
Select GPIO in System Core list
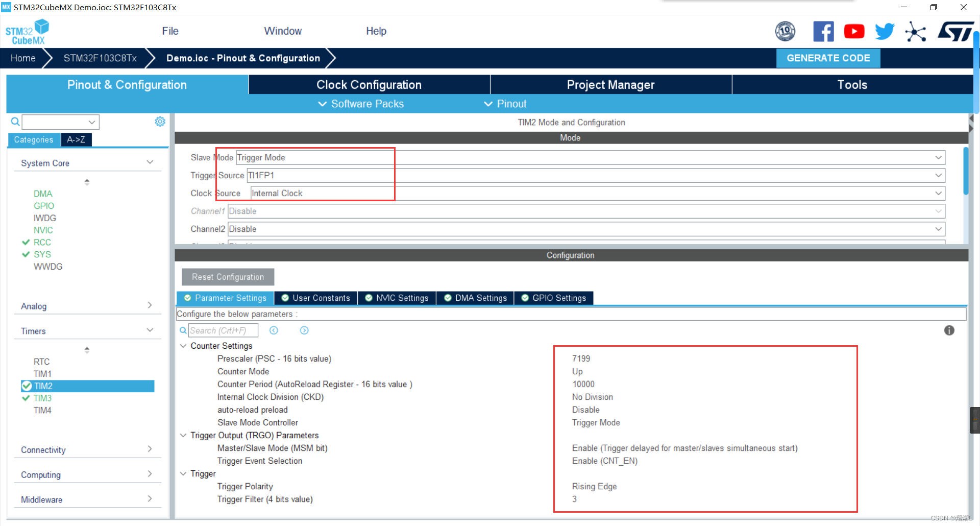click(43, 206)
